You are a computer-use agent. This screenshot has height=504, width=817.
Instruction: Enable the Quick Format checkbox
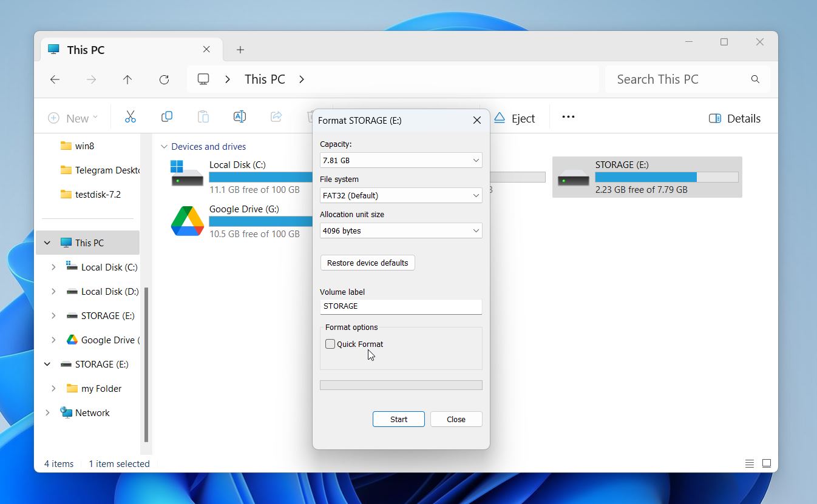(x=330, y=344)
